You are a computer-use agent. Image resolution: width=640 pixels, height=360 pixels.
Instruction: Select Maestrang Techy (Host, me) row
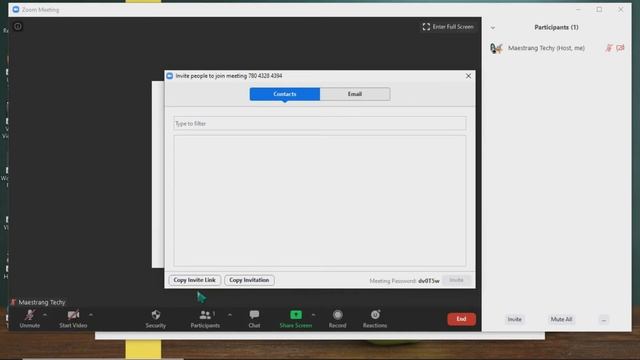coord(557,48)
